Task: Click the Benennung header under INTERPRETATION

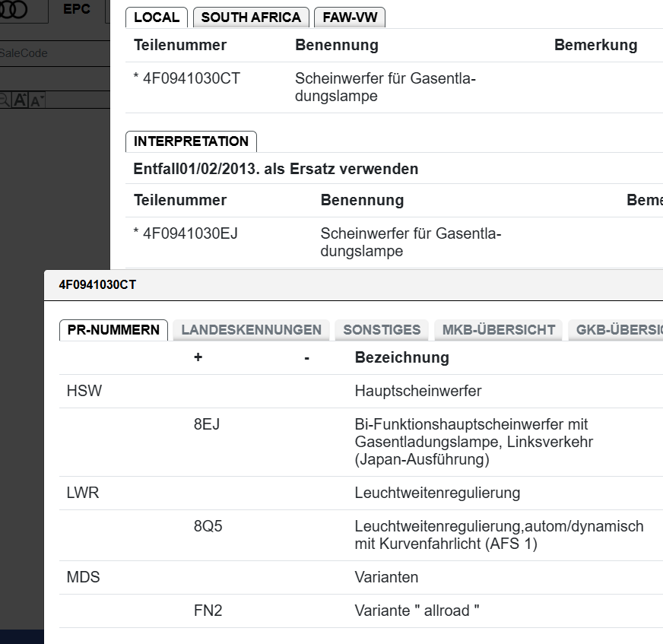Action: (x=362, y=200)
